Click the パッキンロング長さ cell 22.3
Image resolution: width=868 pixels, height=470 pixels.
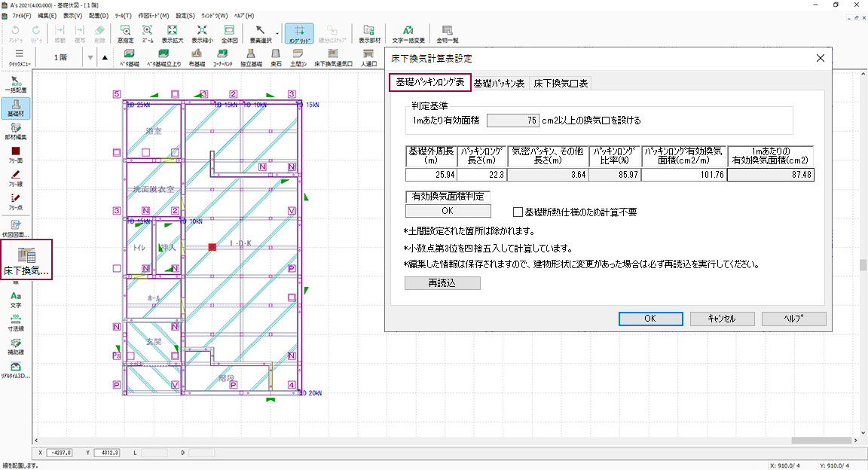tap(481, 175)
